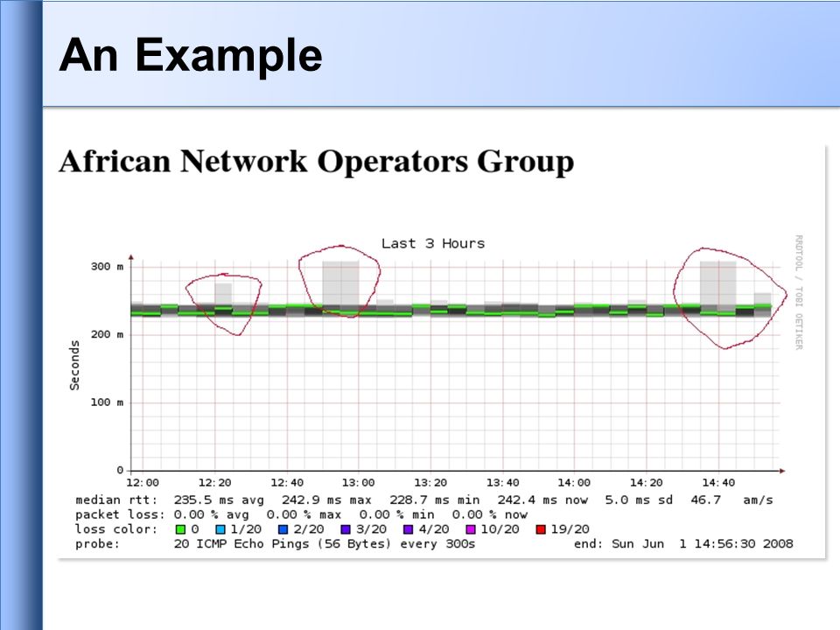Click the magenta 10/20 loss swatch

pyautogui.click(x=471, y=529)
